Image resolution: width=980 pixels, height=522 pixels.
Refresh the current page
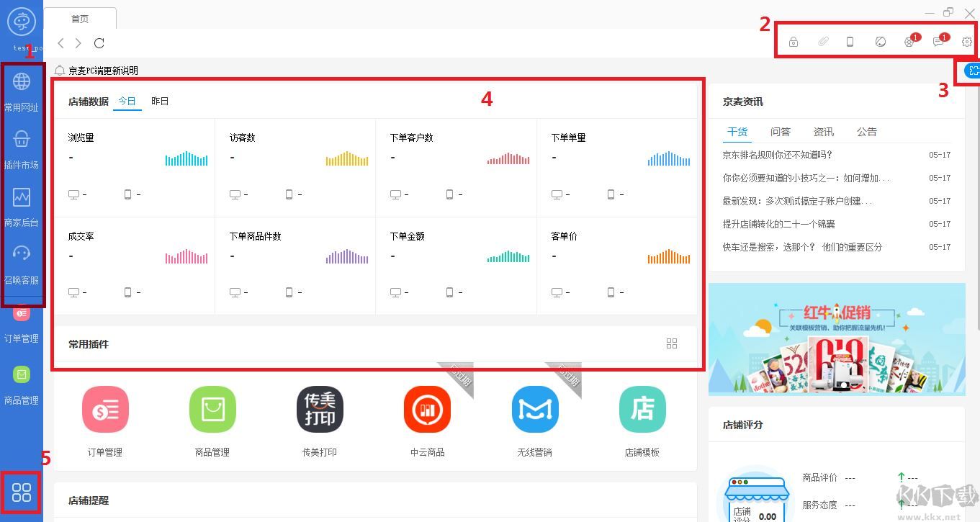(99, 43)
